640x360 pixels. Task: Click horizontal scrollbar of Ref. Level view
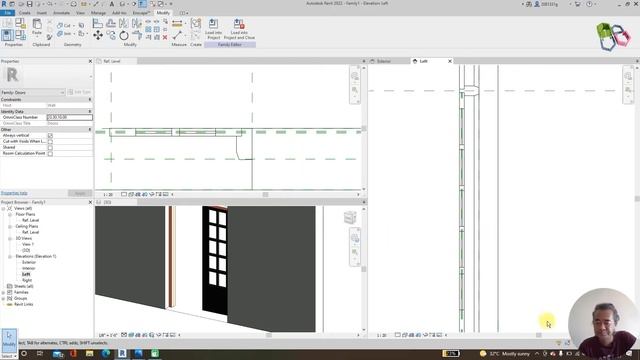(x=265, y=195)
